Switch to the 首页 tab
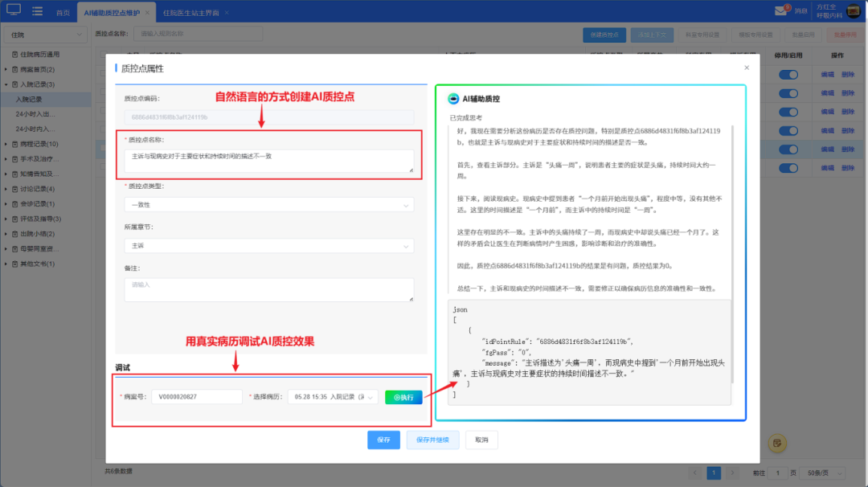The width and height of the screenshot is (868, 487). [x=63, y=14]
